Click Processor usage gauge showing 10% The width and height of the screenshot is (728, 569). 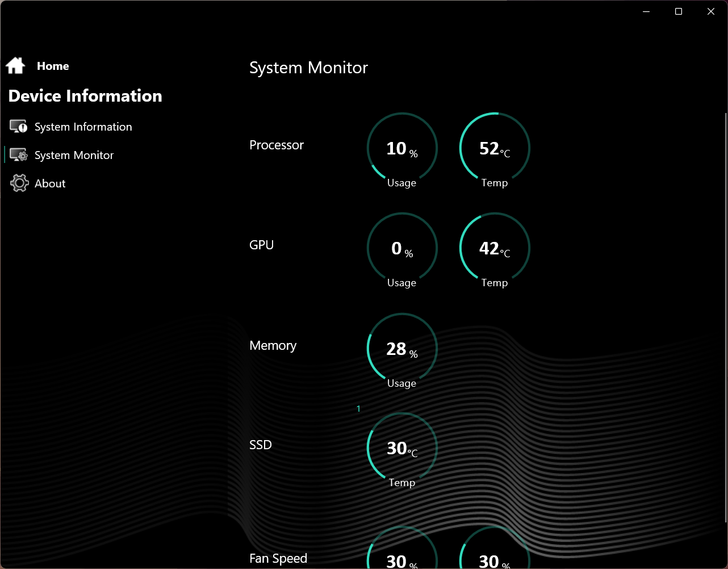coord(402,148)
